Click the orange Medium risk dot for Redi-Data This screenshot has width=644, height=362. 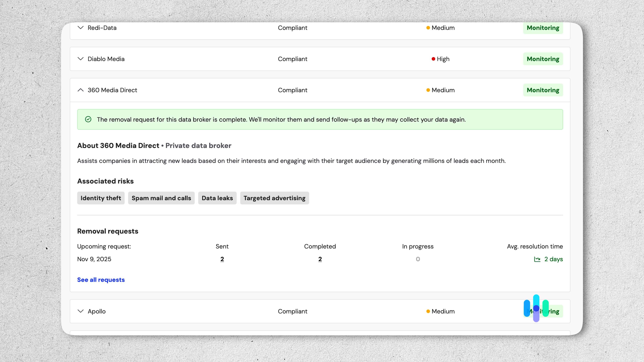pyautogui.click(x=428, y=28)
